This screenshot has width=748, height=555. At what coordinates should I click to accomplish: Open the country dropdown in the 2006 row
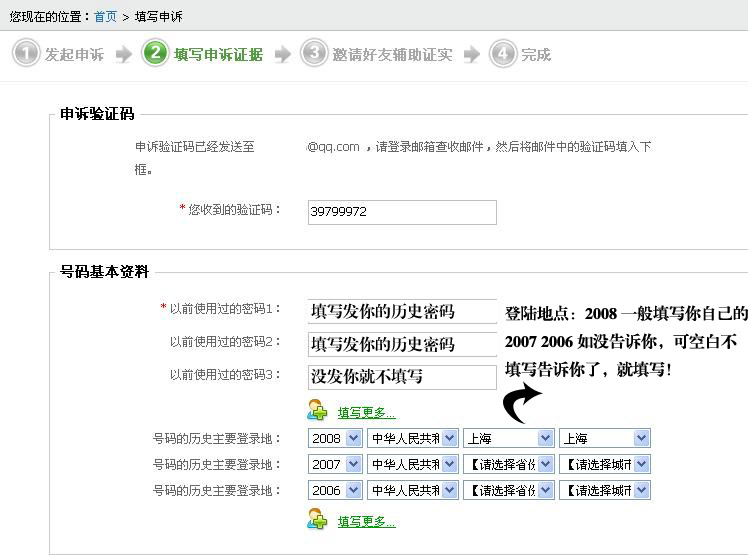413,490
